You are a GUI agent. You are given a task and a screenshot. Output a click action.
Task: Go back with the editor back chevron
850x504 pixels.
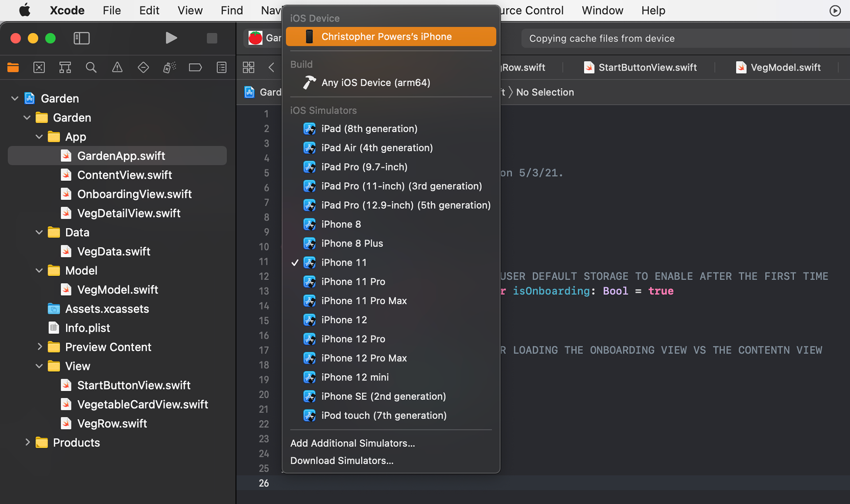(271, 67)
